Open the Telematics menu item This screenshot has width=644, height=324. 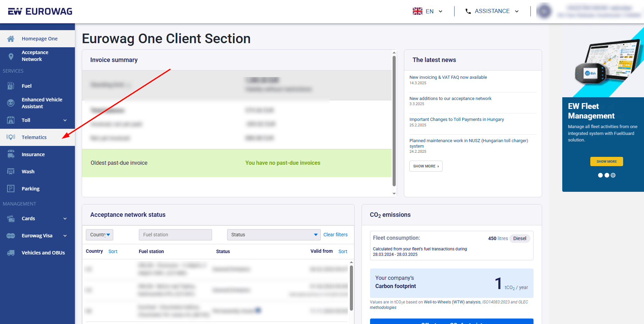(x=38, y=137)
